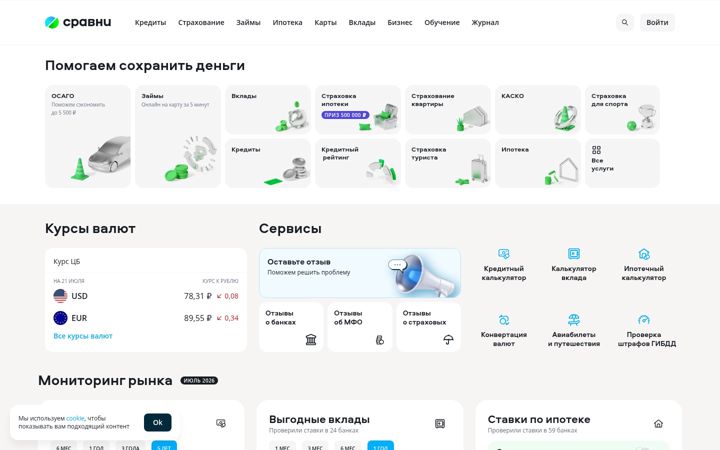Screen dimensions: 720x450
Task: Click the EUR rate 89,55 ₽
Action: [197, 318]
